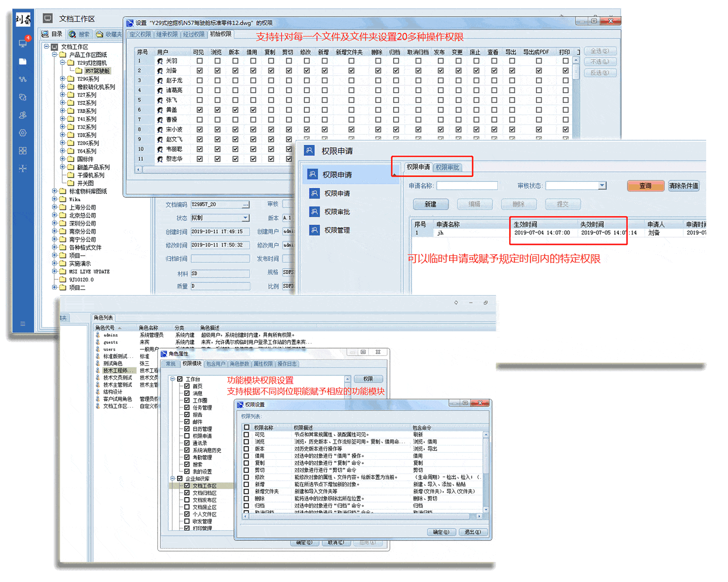Click the 权限申请 header icon in the panel title
The width and height of the screenshot is (728, 582).
click(309, 150)
